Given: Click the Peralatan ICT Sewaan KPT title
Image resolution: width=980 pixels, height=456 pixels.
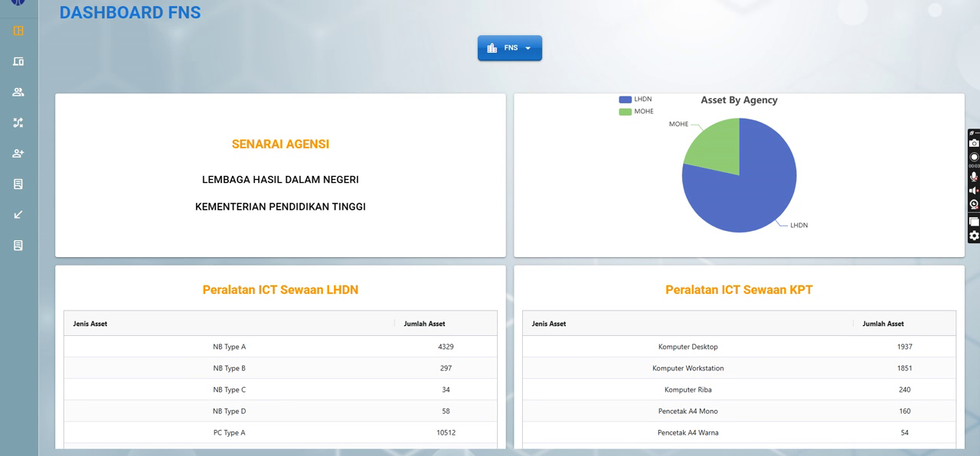Looking at the screenshot, I should pos(739,290).
